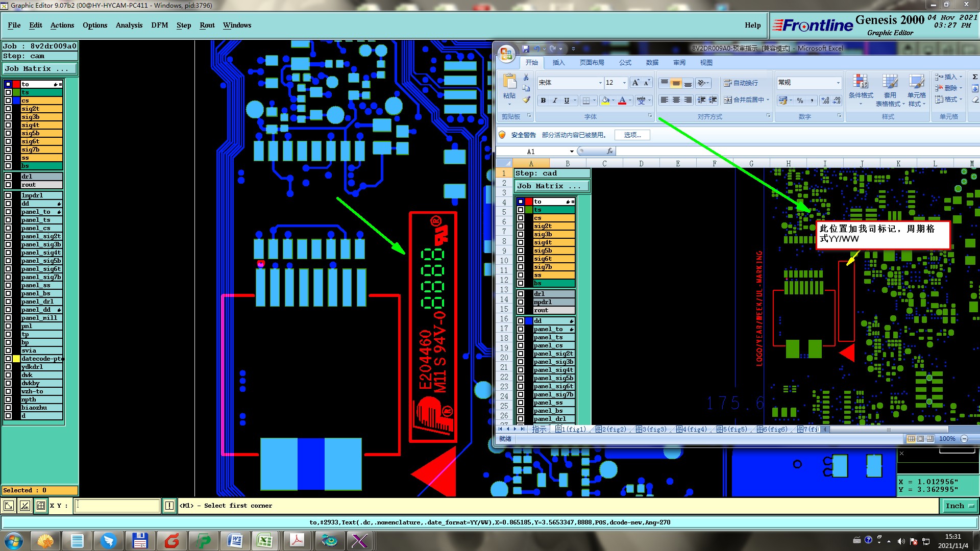Click Excel quick access Save icon
This screenshot has height=551, width=980.
coord(526,48)
